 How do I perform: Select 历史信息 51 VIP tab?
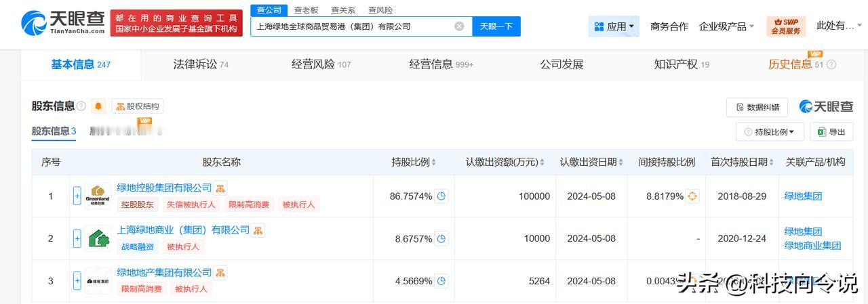(x=796, y=64)
